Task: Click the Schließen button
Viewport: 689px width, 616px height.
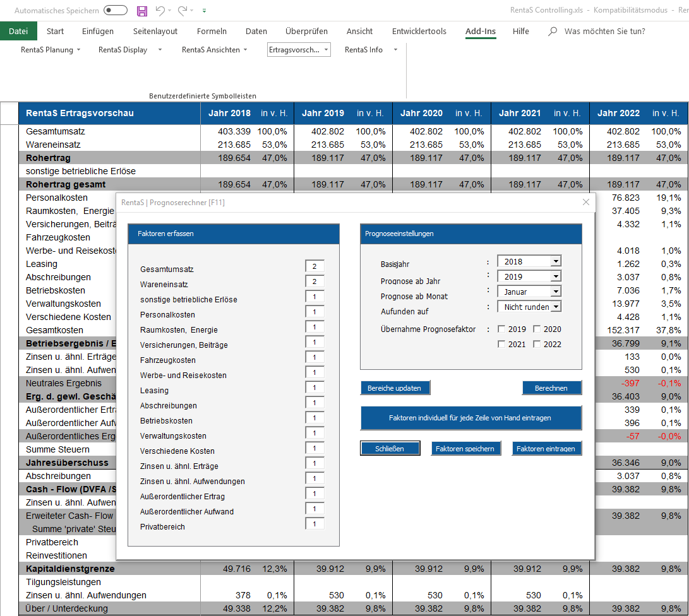Action: (x=390, y=448)
